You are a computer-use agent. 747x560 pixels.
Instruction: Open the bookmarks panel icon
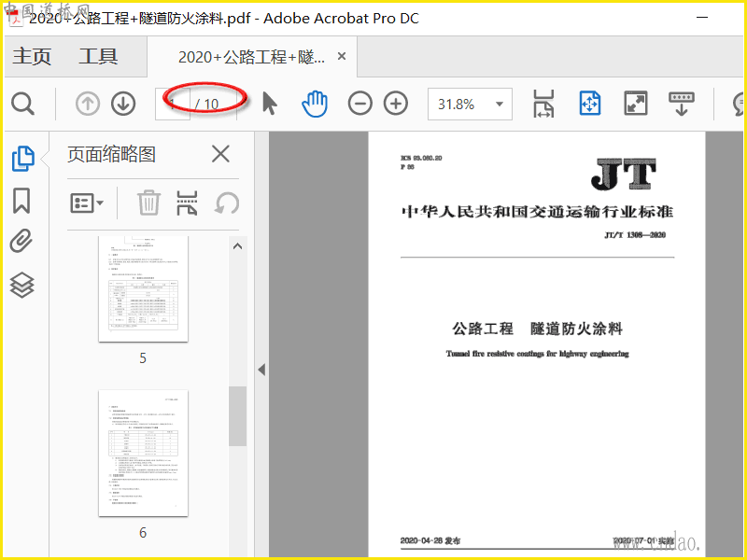click(x=21, y=201)
